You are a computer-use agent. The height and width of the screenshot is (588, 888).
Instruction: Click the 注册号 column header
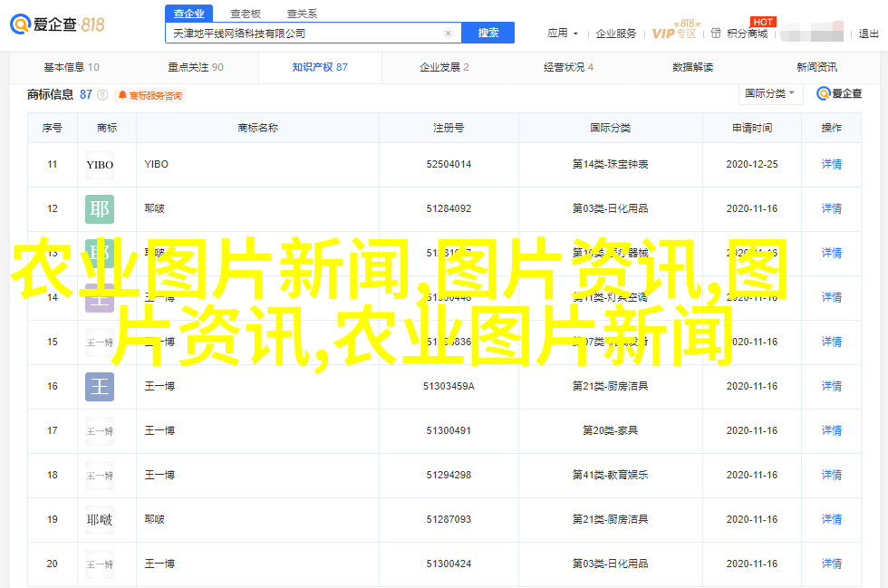point(449,128)
